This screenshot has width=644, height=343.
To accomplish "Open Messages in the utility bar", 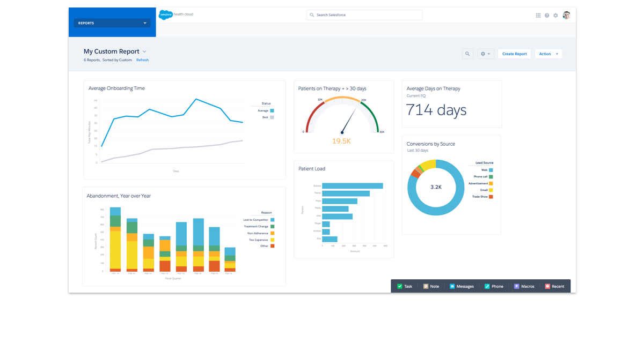I will (x=462, y=286).
